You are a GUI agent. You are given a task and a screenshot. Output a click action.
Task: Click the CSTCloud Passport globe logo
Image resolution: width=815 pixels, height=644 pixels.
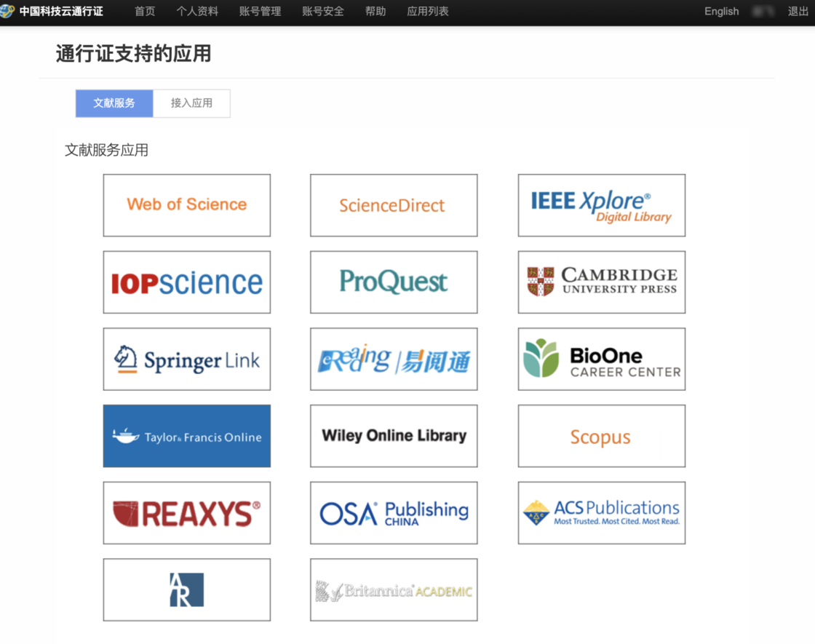click(x=7, y=10)
